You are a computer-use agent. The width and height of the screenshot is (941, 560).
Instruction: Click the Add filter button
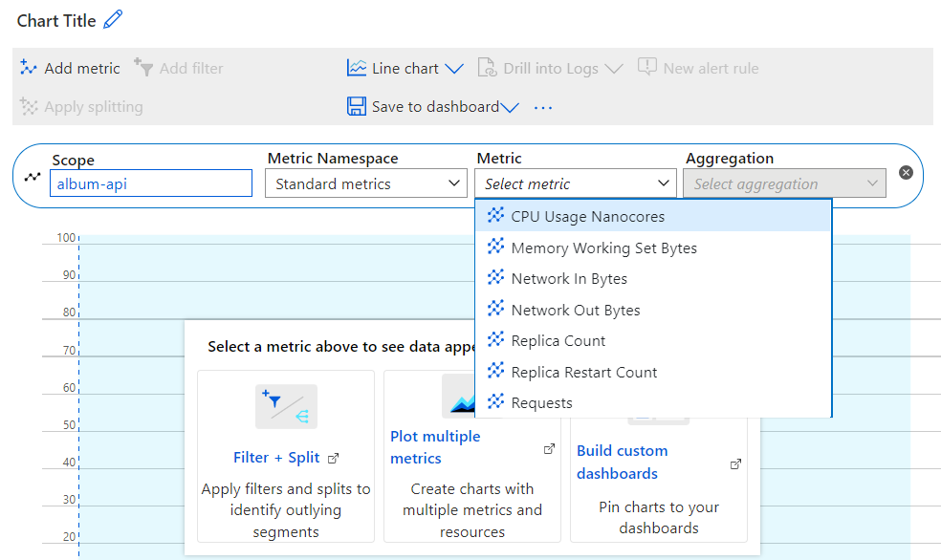pos(178,68)
